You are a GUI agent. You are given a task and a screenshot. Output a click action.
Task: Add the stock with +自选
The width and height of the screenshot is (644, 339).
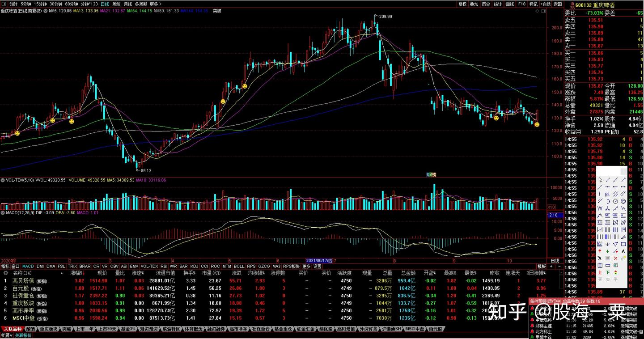(x=546, y=4)
